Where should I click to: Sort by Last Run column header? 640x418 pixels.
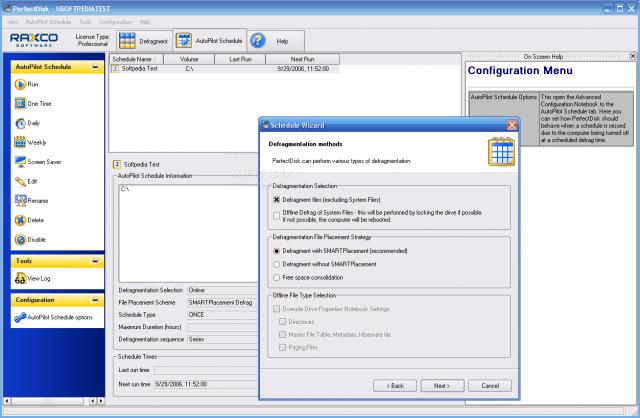[240, 59]
